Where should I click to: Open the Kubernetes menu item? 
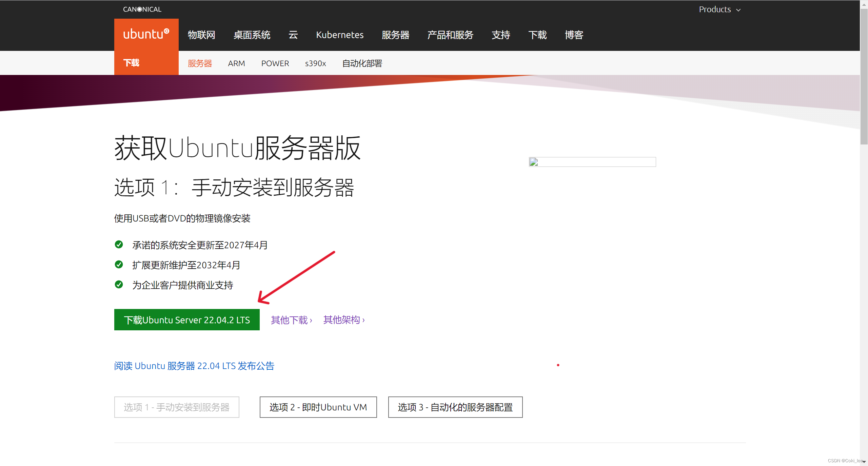pos(340,35)
